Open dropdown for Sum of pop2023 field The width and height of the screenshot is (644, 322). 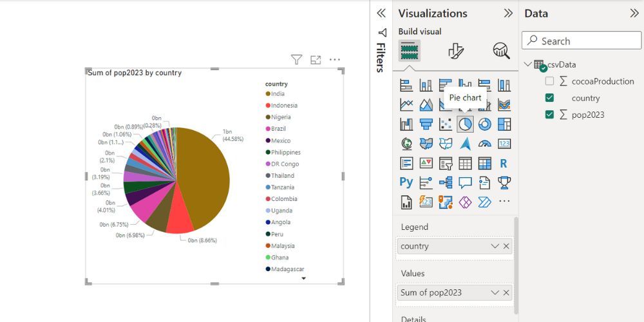(x=495, y=292)
